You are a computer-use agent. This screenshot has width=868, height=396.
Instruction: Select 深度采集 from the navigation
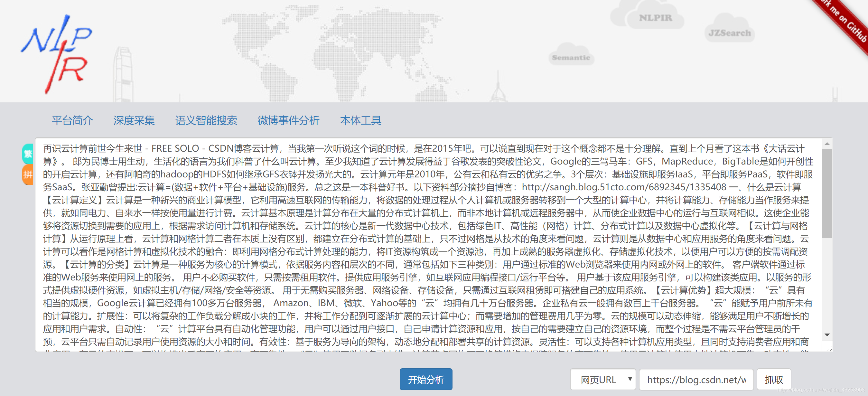[134, 121]
